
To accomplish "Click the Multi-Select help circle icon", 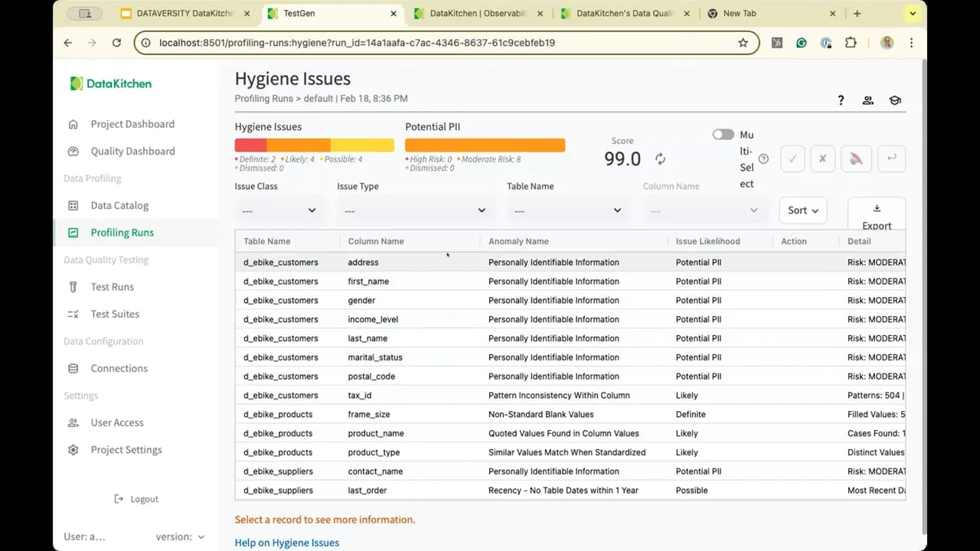I will [763, 159].
